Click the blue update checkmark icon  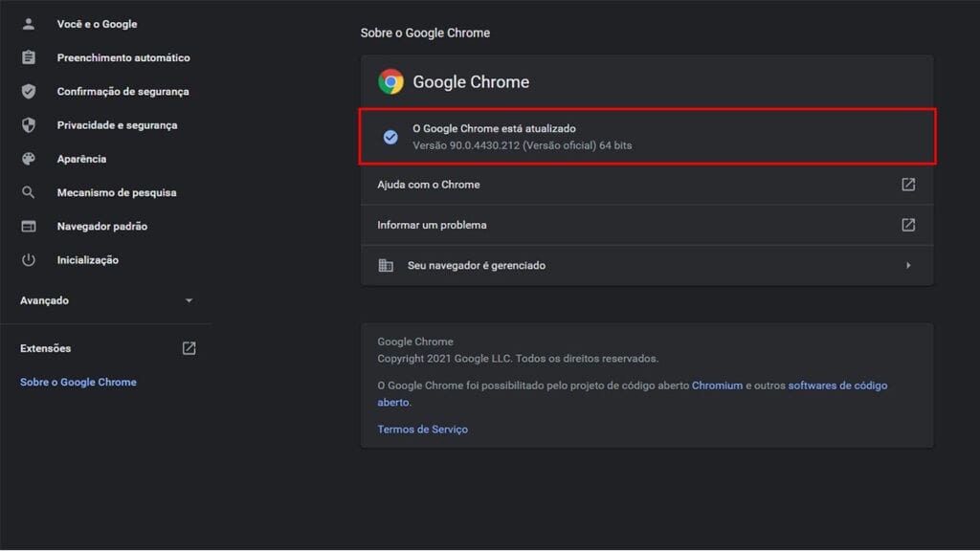pos(390,137)
